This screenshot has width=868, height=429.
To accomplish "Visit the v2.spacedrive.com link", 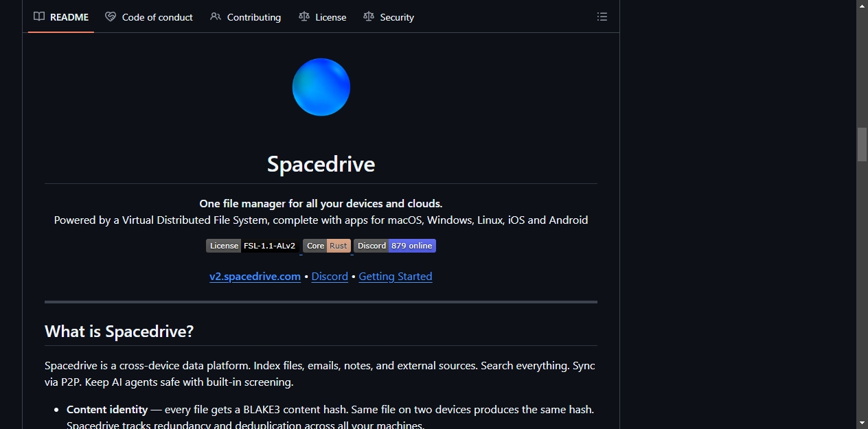I will pos(255,277).
